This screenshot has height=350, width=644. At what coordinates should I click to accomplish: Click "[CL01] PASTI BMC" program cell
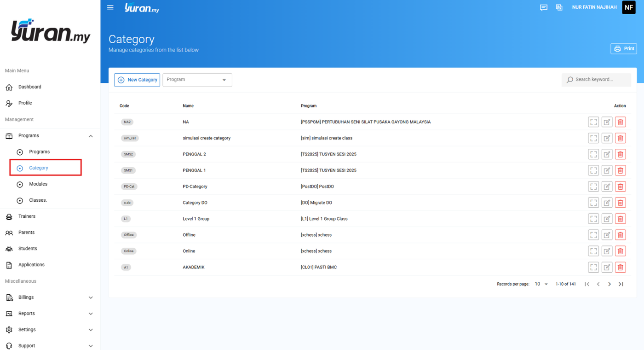coord(319,267)
